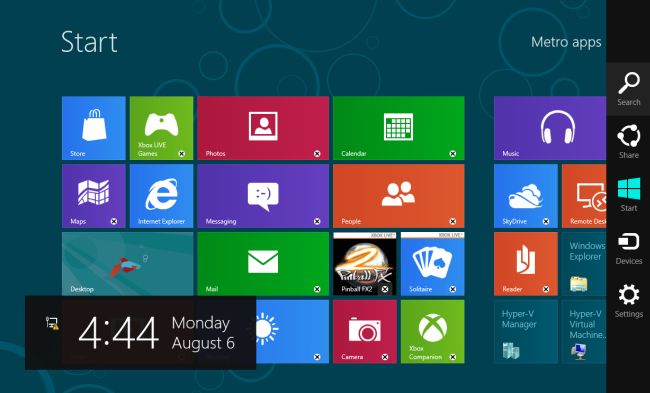The height and width of the screenshot is (393, 650).
Task: Open the Desktop tile
Action: 128,264
